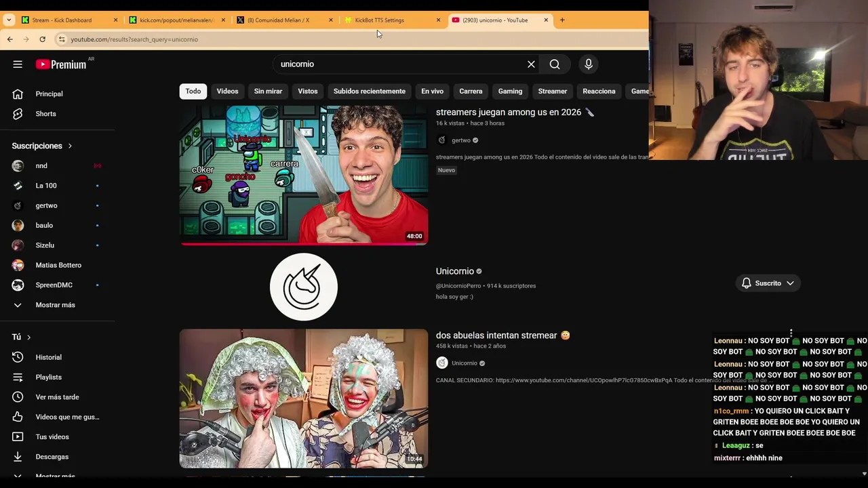The height and width of the screenshot is (488, 868).
Task: Click the magnifier search button
Action: point(555,64)
